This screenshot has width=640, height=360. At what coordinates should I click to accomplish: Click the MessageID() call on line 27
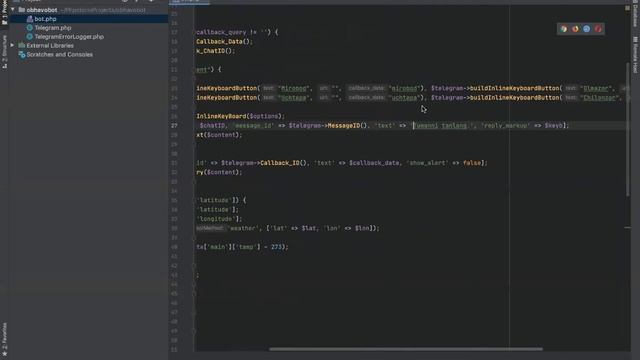pos(348,126)
